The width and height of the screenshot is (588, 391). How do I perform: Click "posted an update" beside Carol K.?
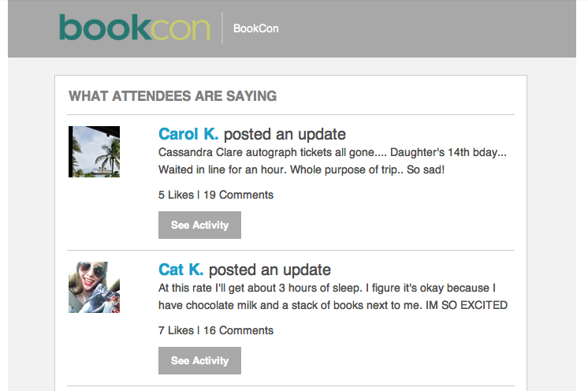pyautogui.click(x=285, y=134)
